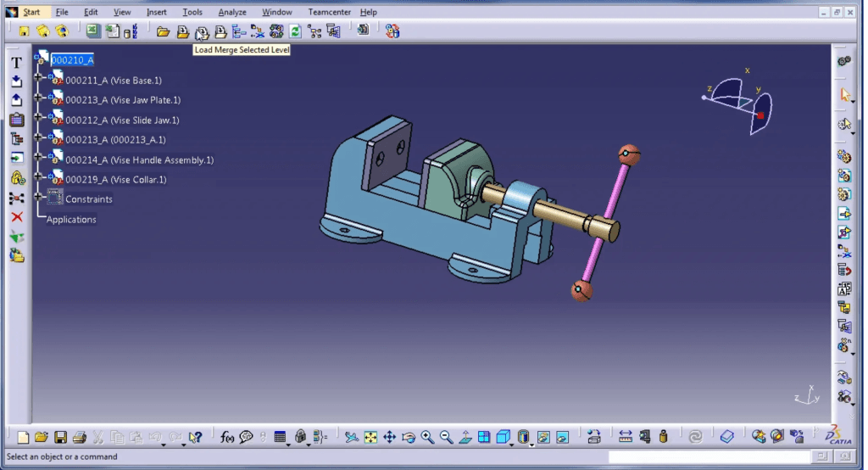Image resolution: width=868 pixels, height=470 pixels.
Task: Click the green refresh icon in top toolbar
Action: click(295, 32)
